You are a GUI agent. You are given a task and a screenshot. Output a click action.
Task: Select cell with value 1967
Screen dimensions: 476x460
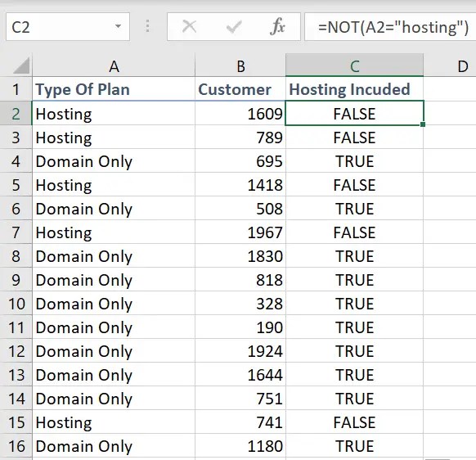tap(240, 232)
